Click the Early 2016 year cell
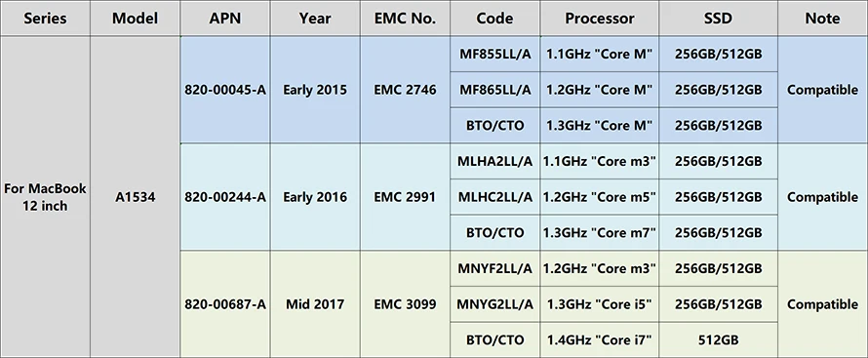This screenshot has width=868, height=358. tap(315, 197)
